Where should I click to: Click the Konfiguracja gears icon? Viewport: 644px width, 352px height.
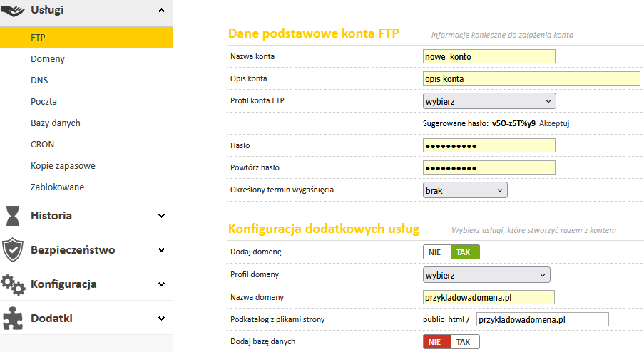[13, 284]
